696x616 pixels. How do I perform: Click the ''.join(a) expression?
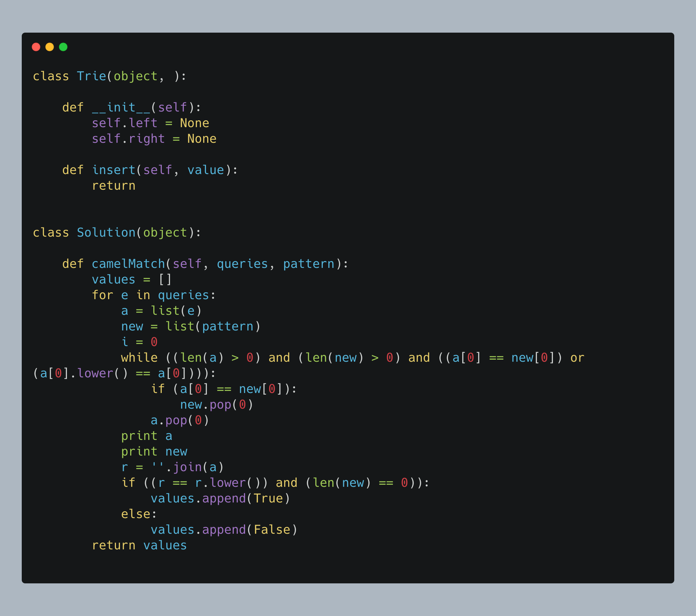click(x=187, y=467)
